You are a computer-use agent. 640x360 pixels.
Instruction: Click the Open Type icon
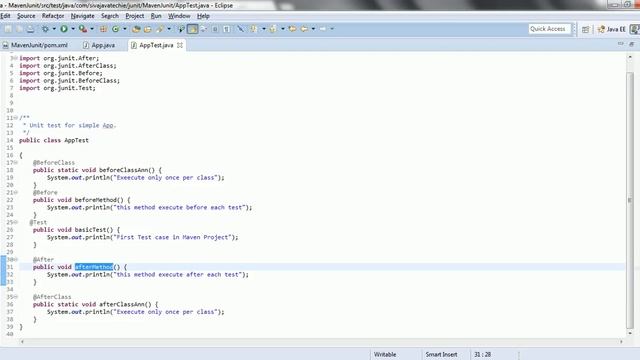point(136,29)
